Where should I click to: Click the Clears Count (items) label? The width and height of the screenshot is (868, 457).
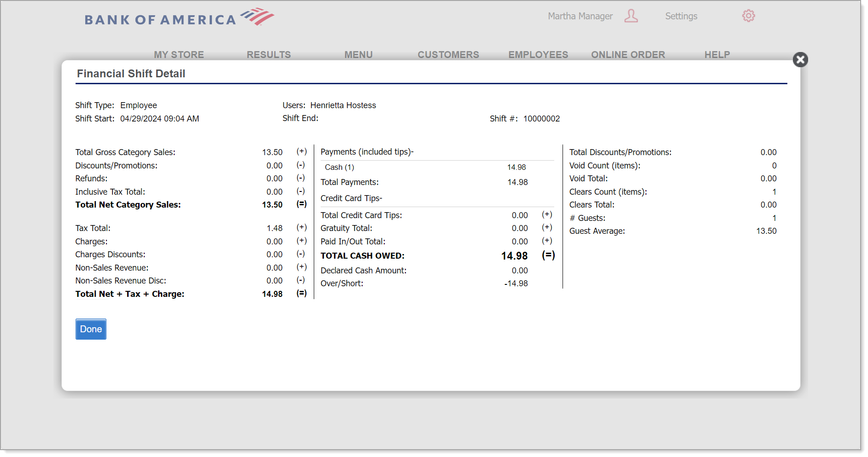(608, 192)
